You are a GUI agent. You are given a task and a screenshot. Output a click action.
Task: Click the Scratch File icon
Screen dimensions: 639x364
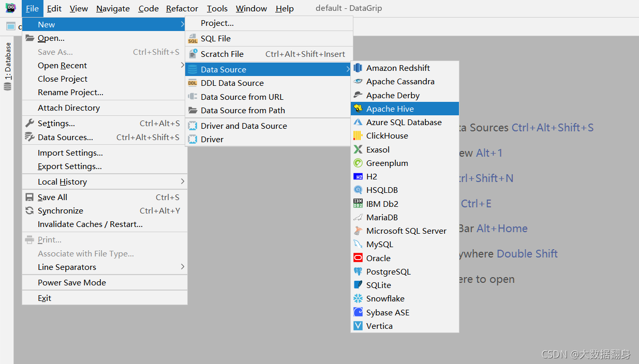[192, 54]
